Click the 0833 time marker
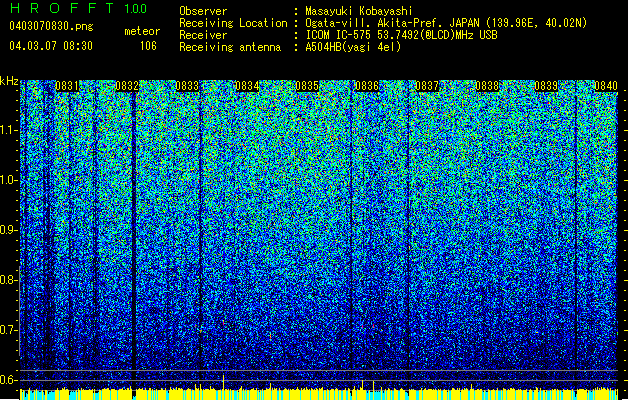The height and width of the screenshot is (400, 629). [187, 86]
